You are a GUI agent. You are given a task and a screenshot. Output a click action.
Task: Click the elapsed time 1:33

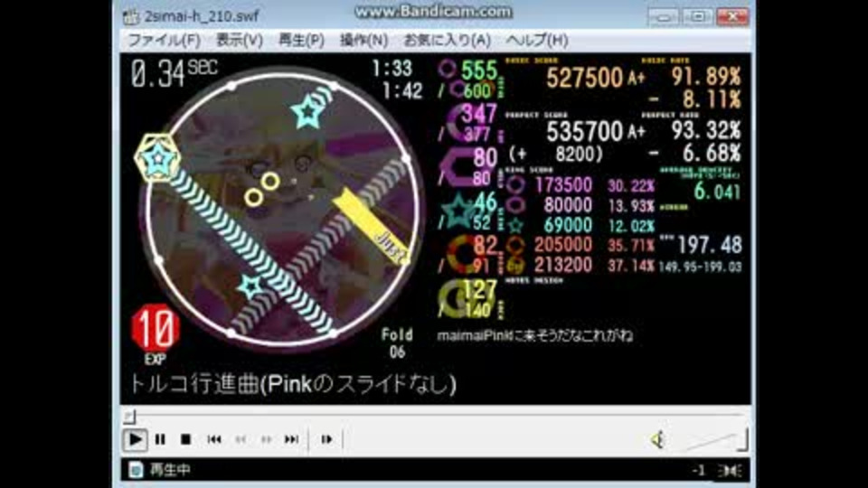tap(392, 69)
